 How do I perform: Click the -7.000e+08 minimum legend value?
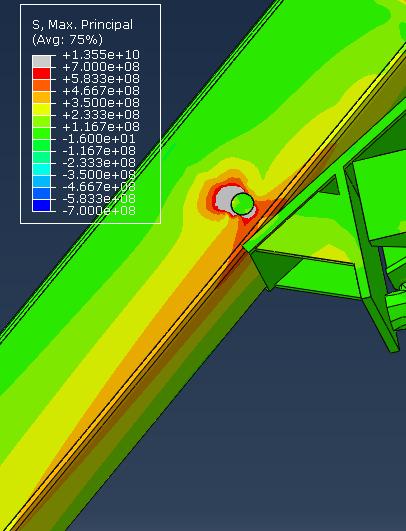[99, 211]
